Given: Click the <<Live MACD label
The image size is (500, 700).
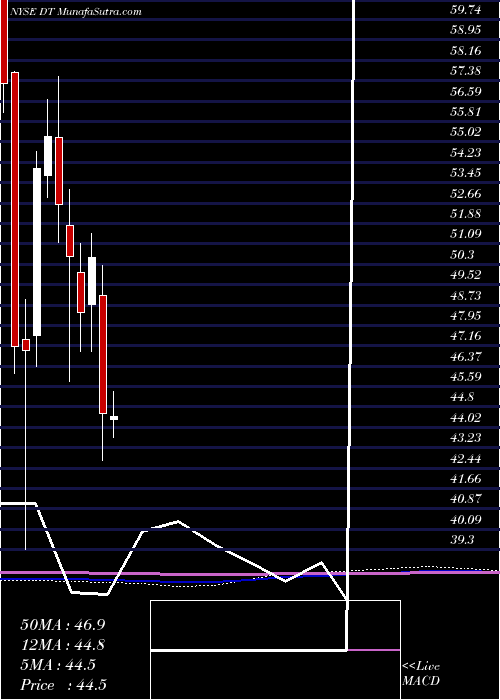Looking at the screenshot, I should click(421, 674).
